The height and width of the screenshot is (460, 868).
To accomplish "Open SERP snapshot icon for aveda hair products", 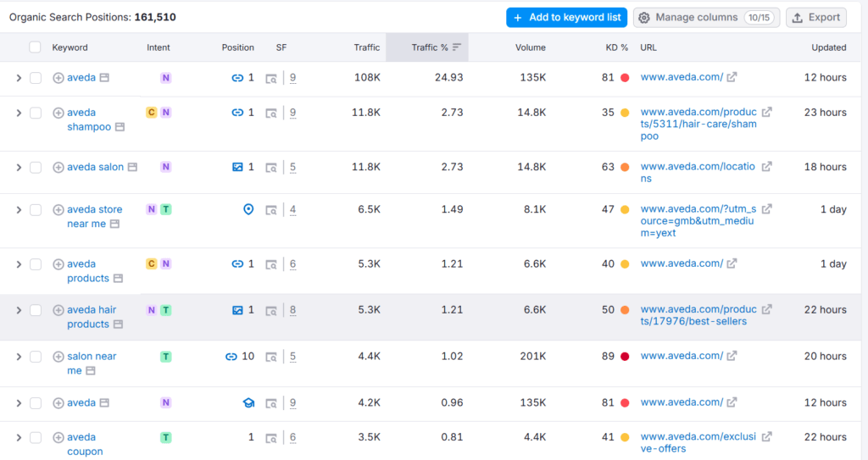I will point(271,311).
